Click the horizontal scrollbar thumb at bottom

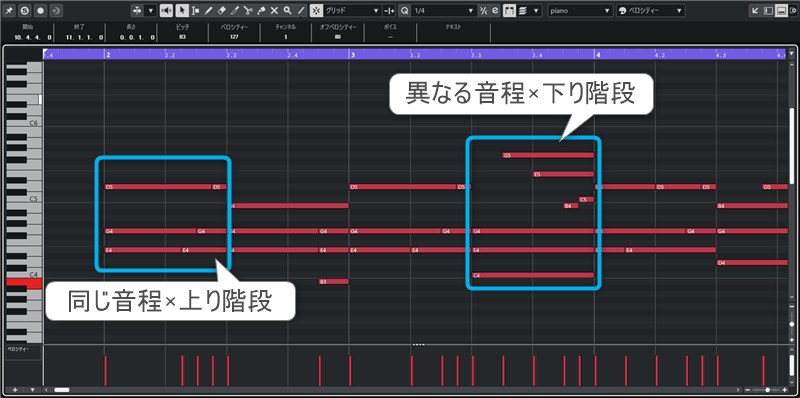pyautogui.click(x=62, y=390)
